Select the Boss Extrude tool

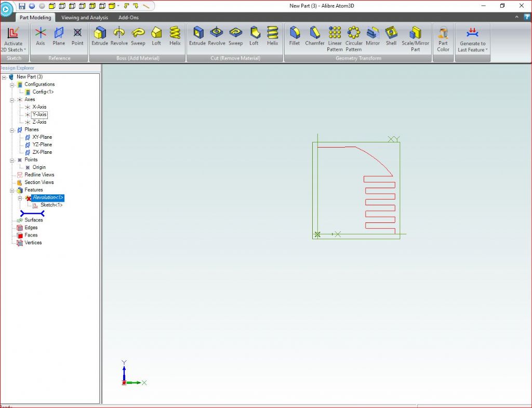pos(100,36)
